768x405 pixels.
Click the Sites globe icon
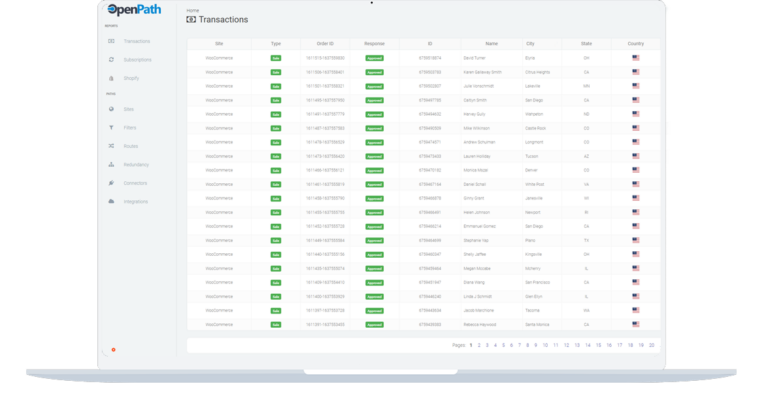(x=111, y=108)
